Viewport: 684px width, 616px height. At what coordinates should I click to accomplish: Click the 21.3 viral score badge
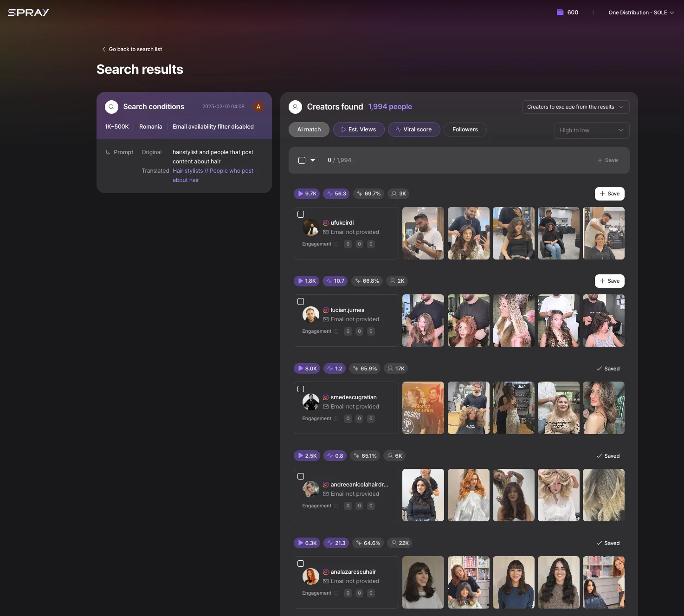click(336, 543)
